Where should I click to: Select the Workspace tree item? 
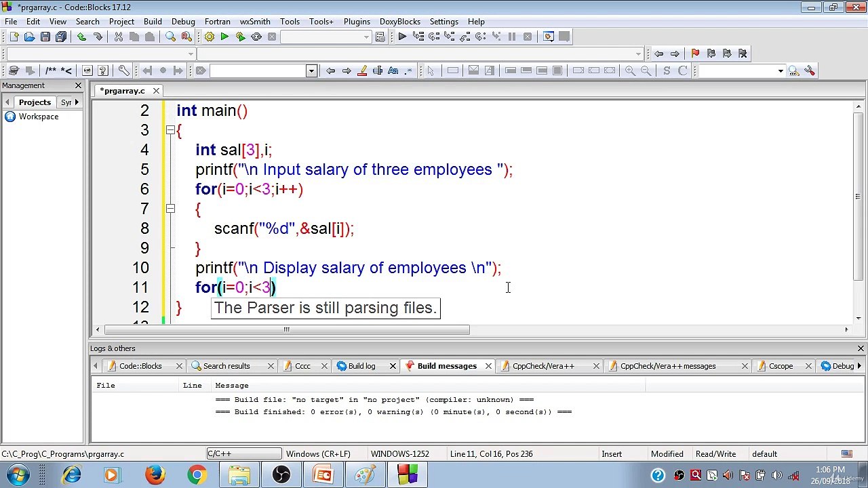pyautogui.click(x=39, y=117)
